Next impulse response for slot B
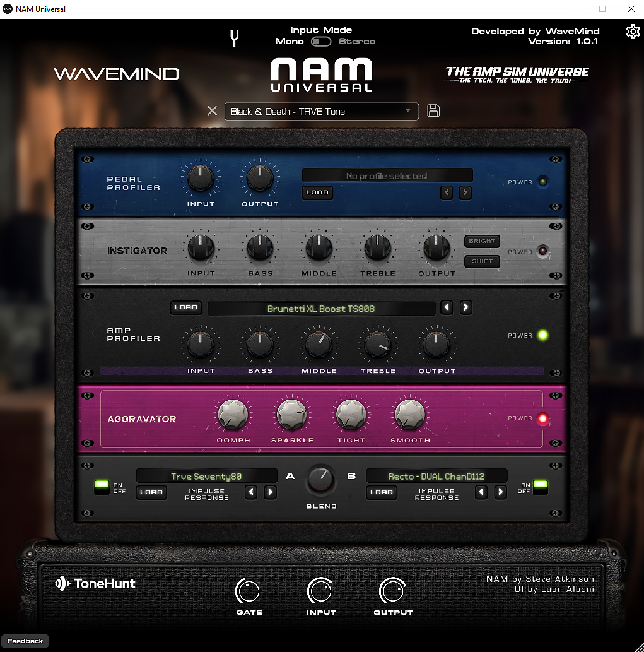Viewport: 644px width, 652px height. tap(500, 492)
